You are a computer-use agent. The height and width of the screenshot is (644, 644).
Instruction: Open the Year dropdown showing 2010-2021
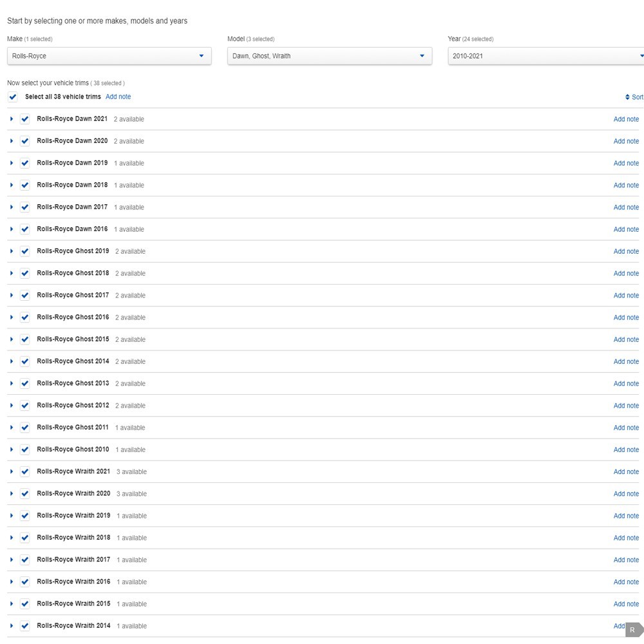(x=546, y=56)
